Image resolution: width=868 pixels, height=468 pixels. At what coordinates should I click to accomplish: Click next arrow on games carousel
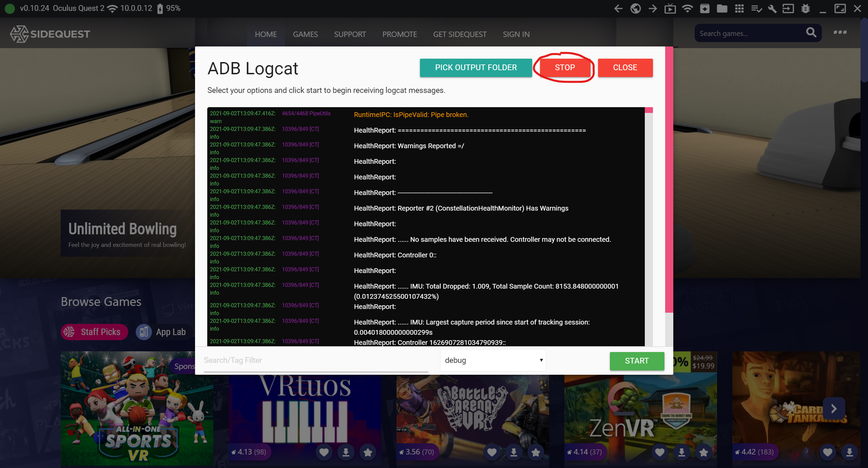pyautogui.click(x=834, y=408)
